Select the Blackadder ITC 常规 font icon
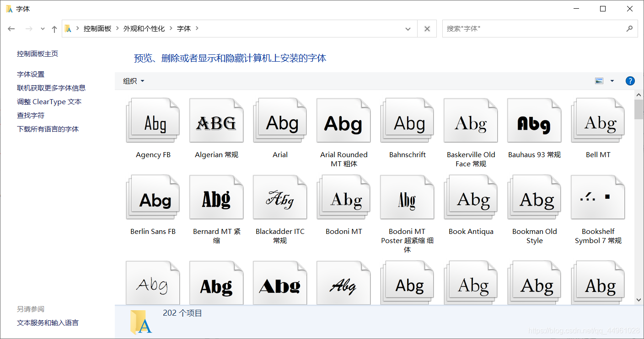 coord(280,197)
